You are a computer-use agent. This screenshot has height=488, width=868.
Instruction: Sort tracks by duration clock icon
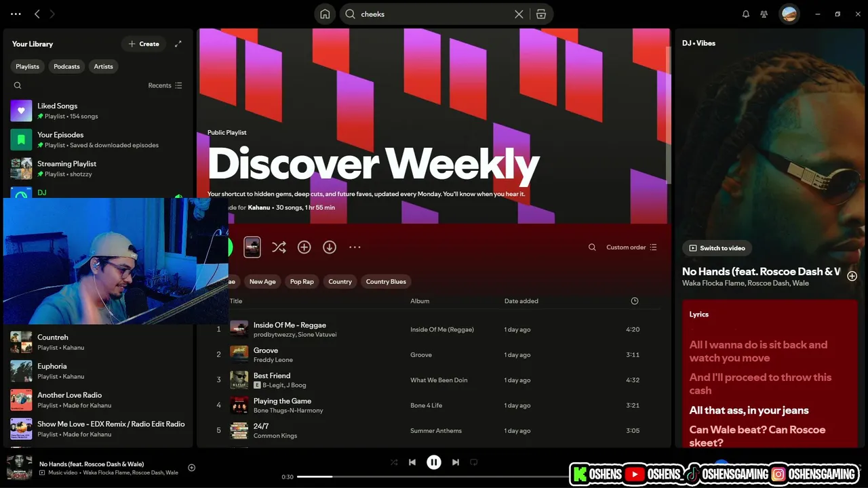635,301
